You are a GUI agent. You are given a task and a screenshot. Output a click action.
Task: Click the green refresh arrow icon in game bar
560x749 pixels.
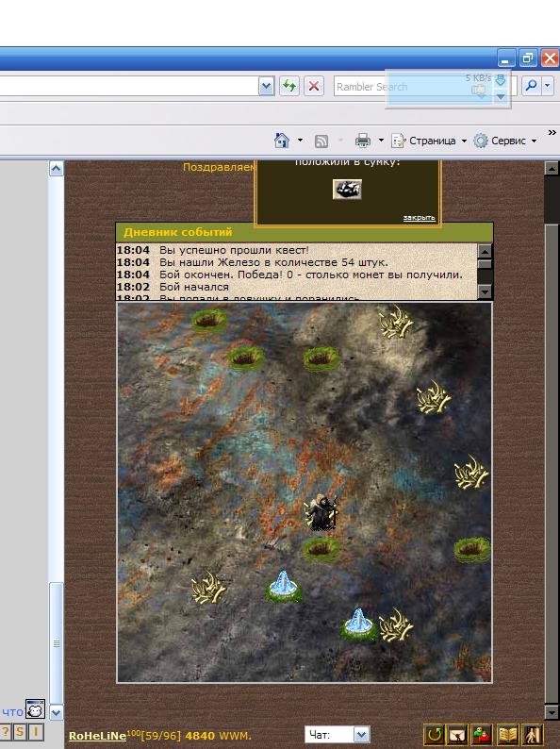[x=434, y=735]
